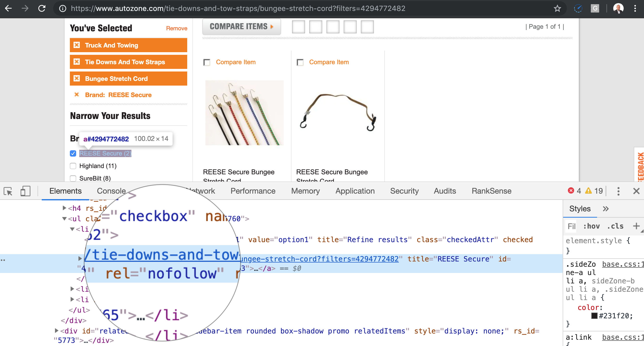Add a new style rule plus icon
Viewport: 644px width, 346px height.
[636, 226]
